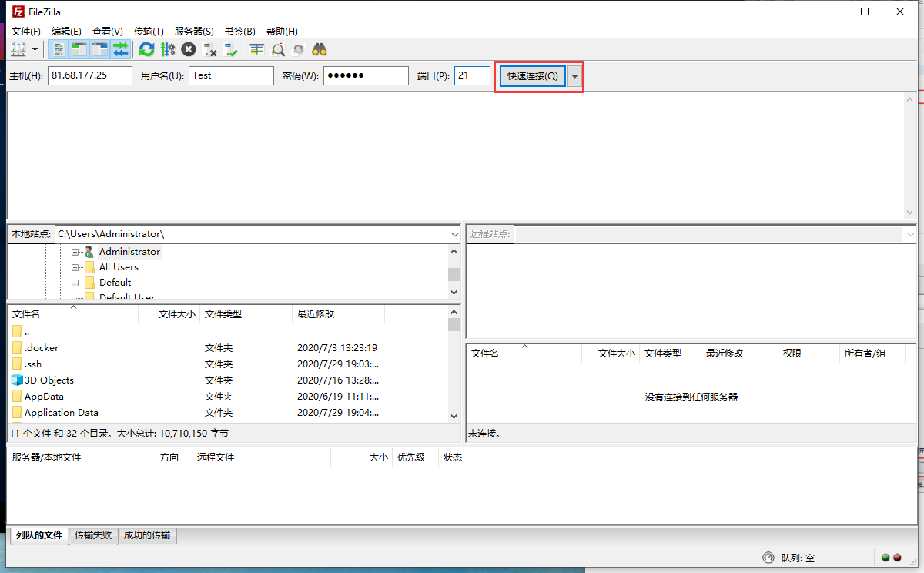This screenshot has width=924, height=573.
Task: Select the parent directory ".." row
Action: (228, 331)
